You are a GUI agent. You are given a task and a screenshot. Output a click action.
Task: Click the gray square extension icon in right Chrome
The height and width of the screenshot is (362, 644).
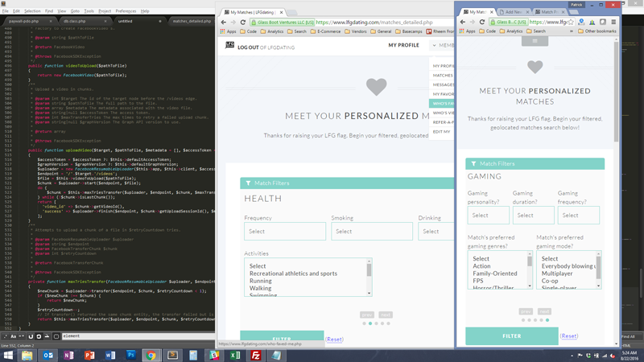(603, 22)
